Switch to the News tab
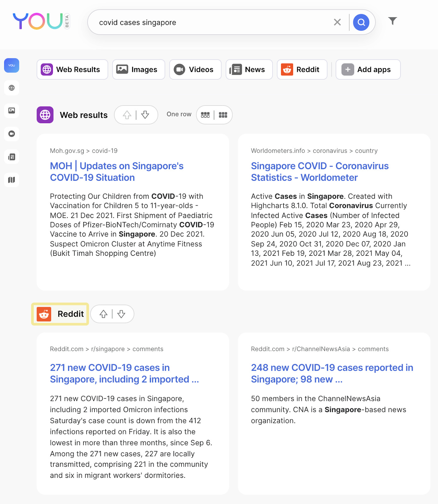 249,70
